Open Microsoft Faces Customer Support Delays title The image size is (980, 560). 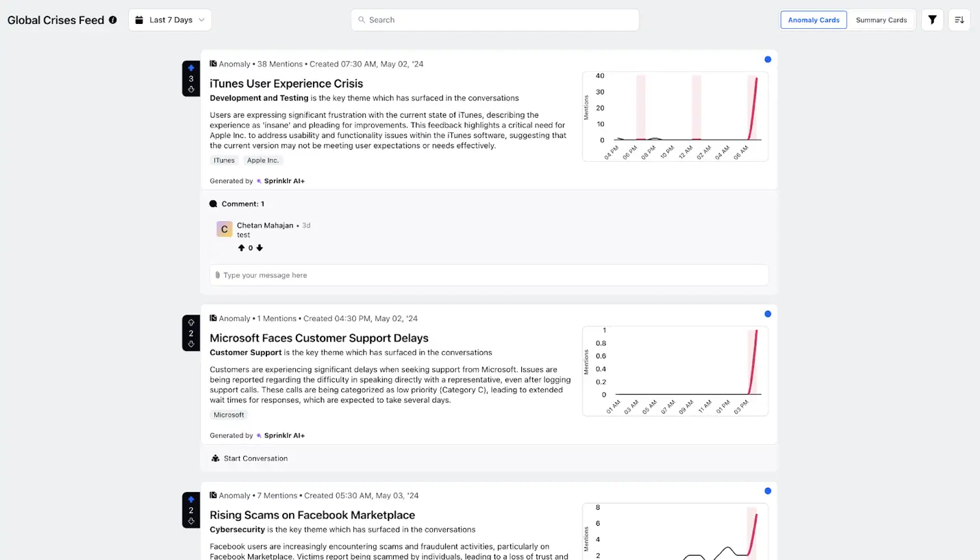(319, 338)
